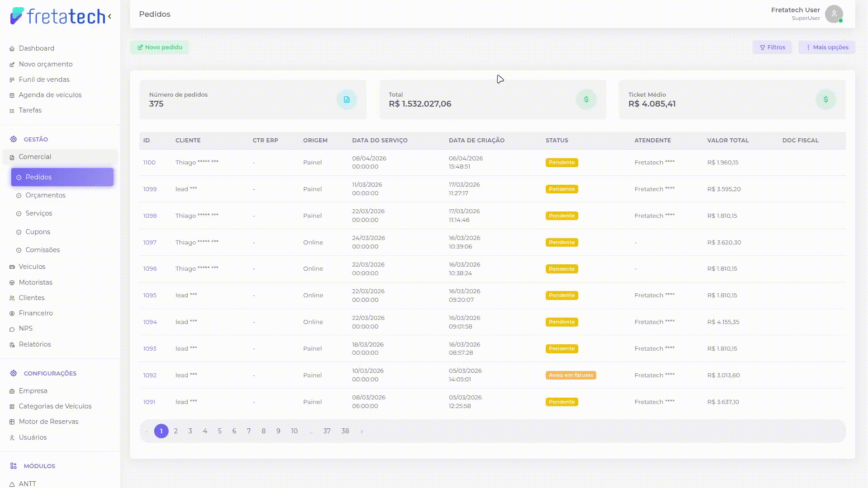Click the Novo pedido button
This screenshot has width=868, height=488.
coord(160,47)
